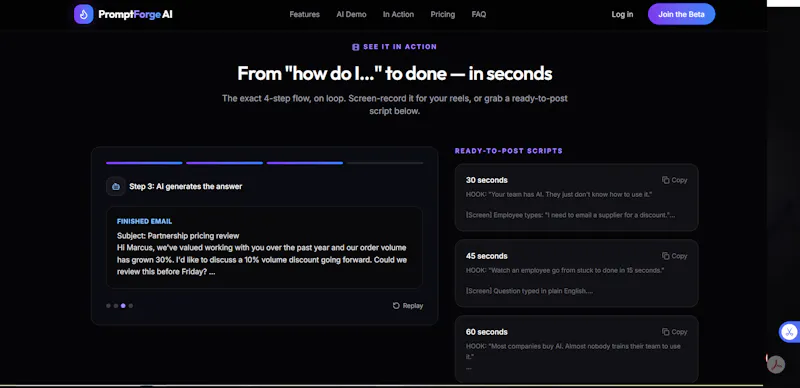Viewport: 800px width, 388px height.
Task: Click the PromptForge AI brand name
Action: pos(135,14)
